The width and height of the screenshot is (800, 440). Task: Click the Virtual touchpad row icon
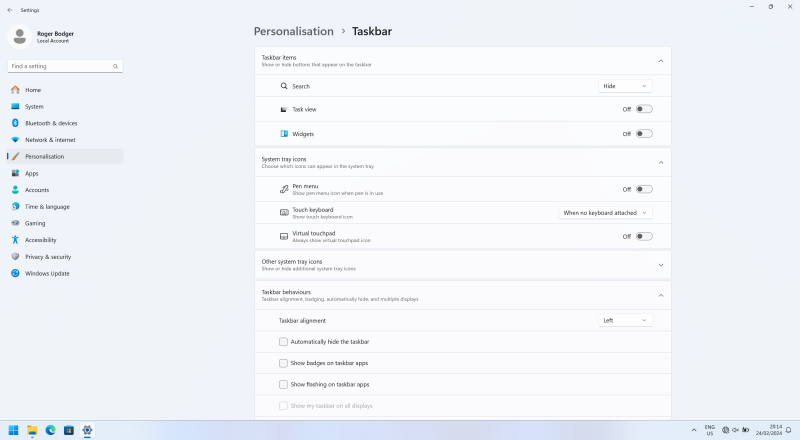(284, 236)
